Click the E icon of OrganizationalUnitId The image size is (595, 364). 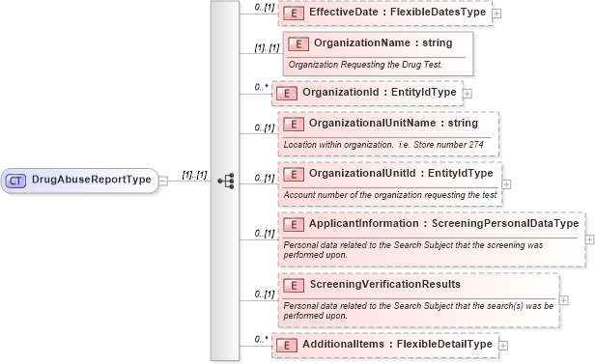(294, 175)
